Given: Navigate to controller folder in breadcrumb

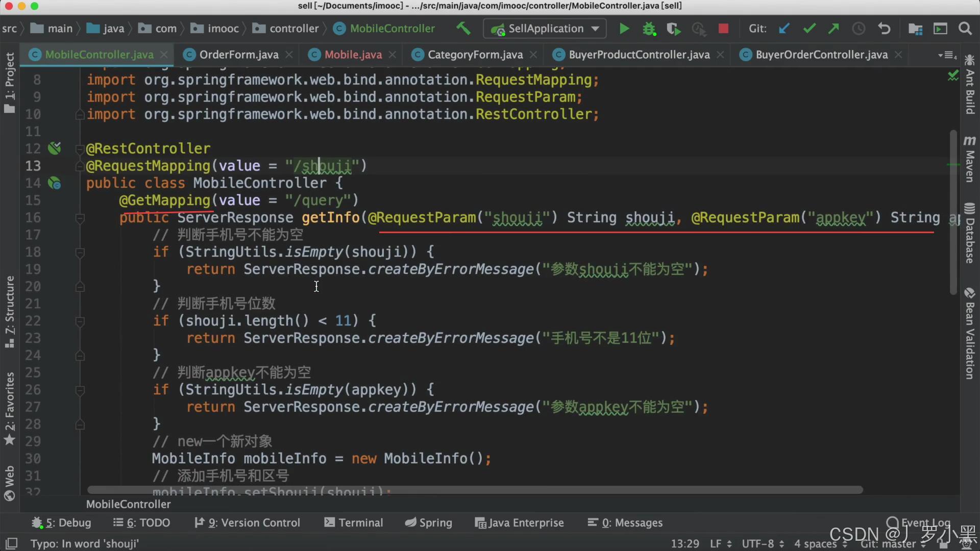Looking at the screenshot, I should click(x=286, y=29).
